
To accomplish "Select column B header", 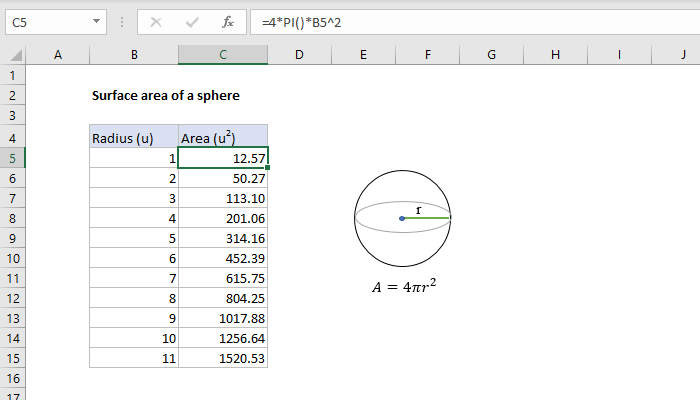I will [x=134, y=55].
